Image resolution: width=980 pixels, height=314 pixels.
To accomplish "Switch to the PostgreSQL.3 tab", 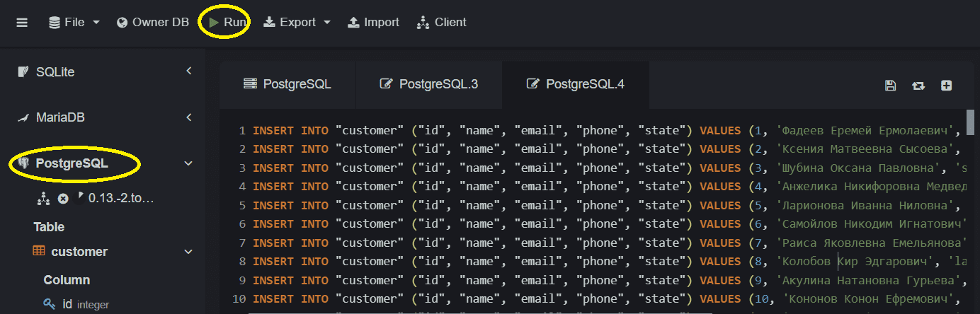I will click(x=428, y=84).
